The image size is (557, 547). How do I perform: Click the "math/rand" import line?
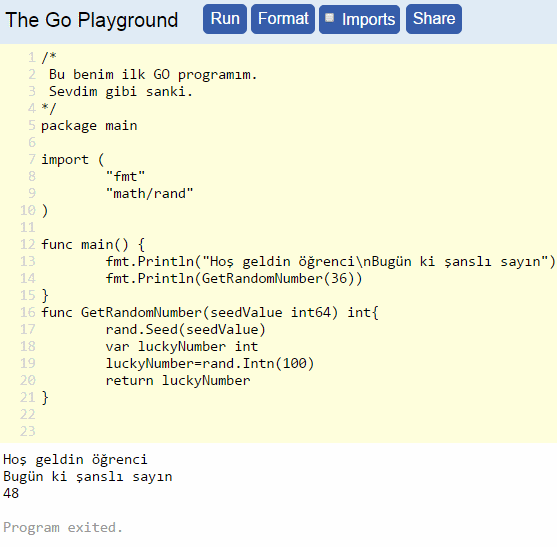coord(150,194)
